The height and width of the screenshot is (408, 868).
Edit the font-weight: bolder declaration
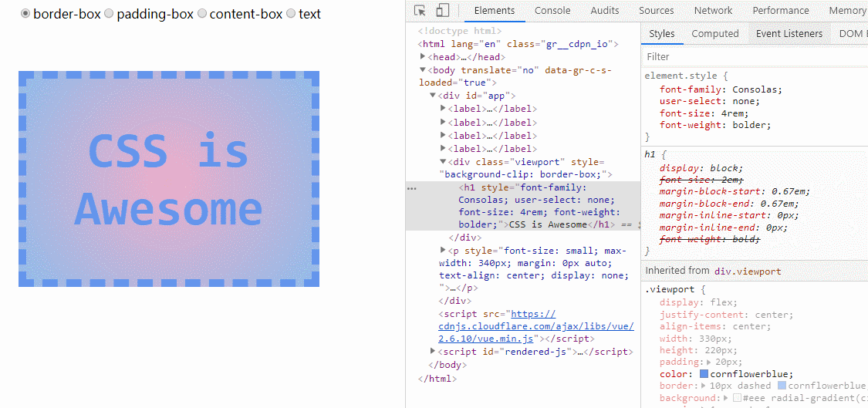click(714, 125)
